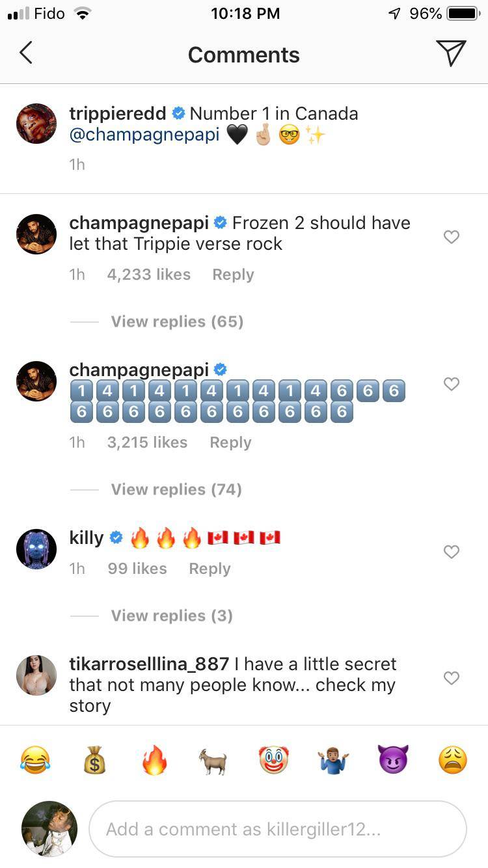This screenshot has height=868, width=488.
Task: Select the shrugging emoji quick reaction
Action: point(333,759)
